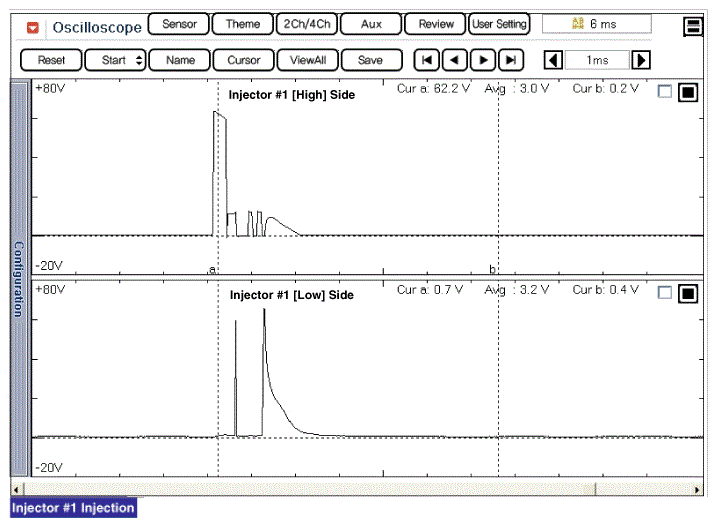Viewport: 717px width, 527px height.
Task: Open the Start dropdown selector
Action: [115, 60]
